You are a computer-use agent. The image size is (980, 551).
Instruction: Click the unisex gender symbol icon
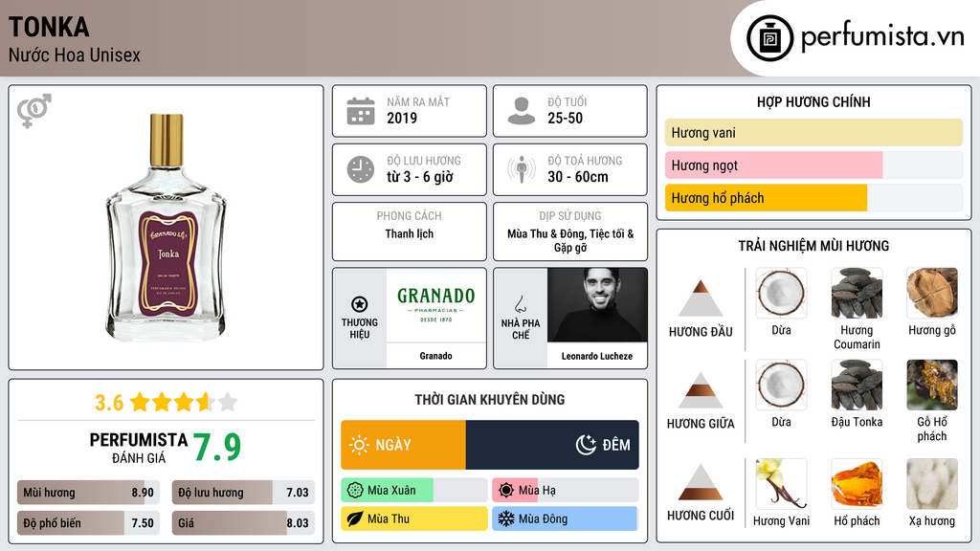point(33,111)
